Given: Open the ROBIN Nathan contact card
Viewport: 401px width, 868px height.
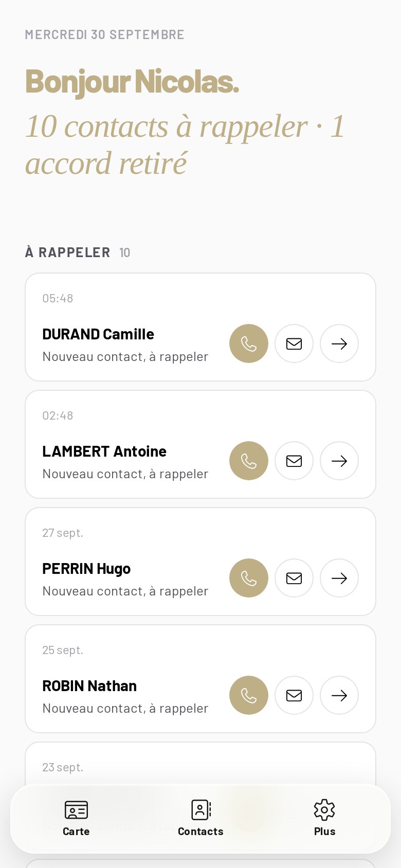Looking at the screenshot, I should pyautogui.click(x=200, y=679).
